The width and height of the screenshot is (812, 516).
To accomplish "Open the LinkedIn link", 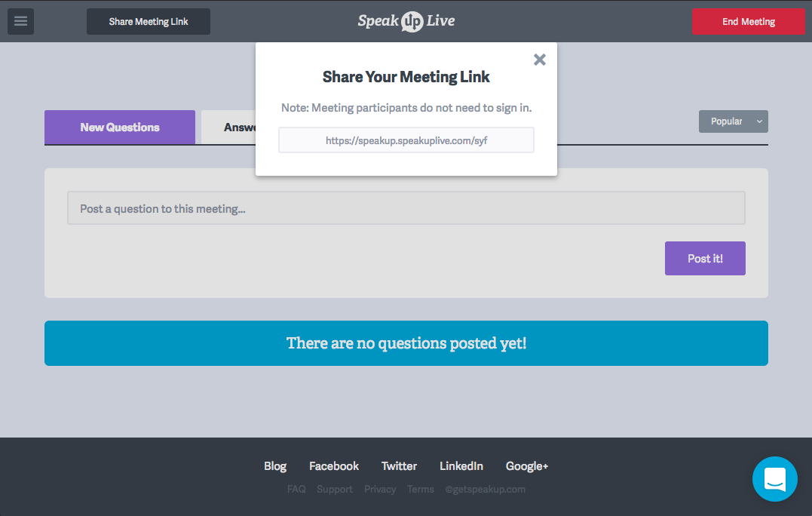I will point(461,465).
